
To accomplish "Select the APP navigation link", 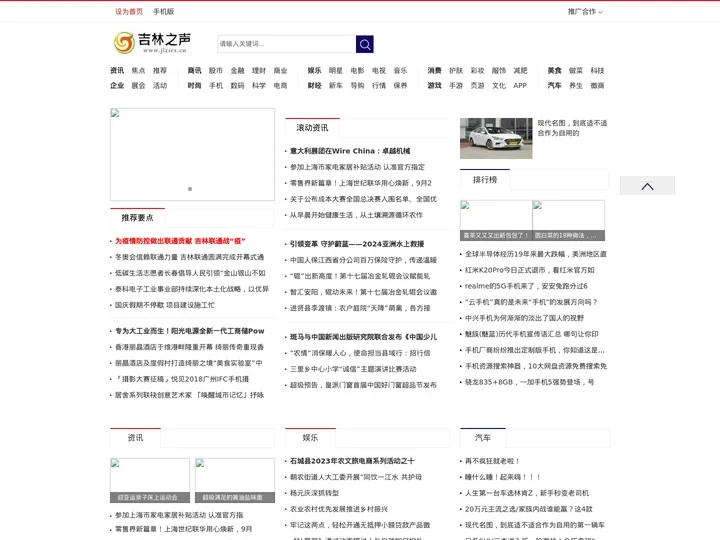I will pos(520,85).
